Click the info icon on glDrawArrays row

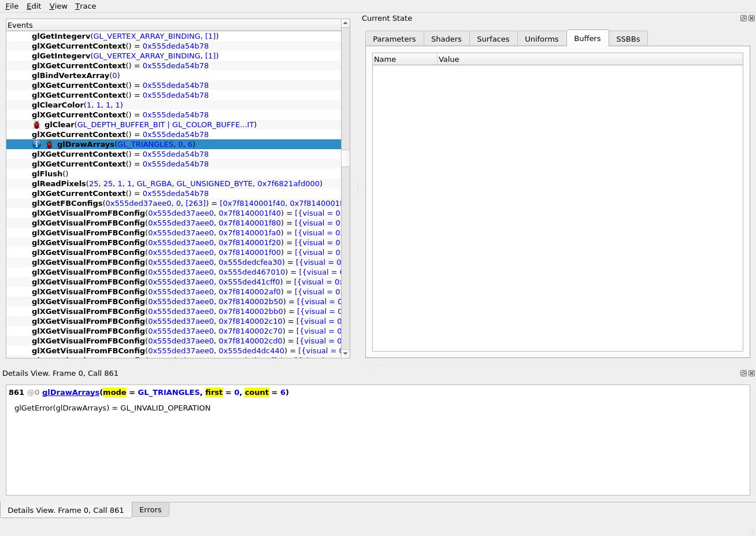pyautogui.click(x=37, y=145)
